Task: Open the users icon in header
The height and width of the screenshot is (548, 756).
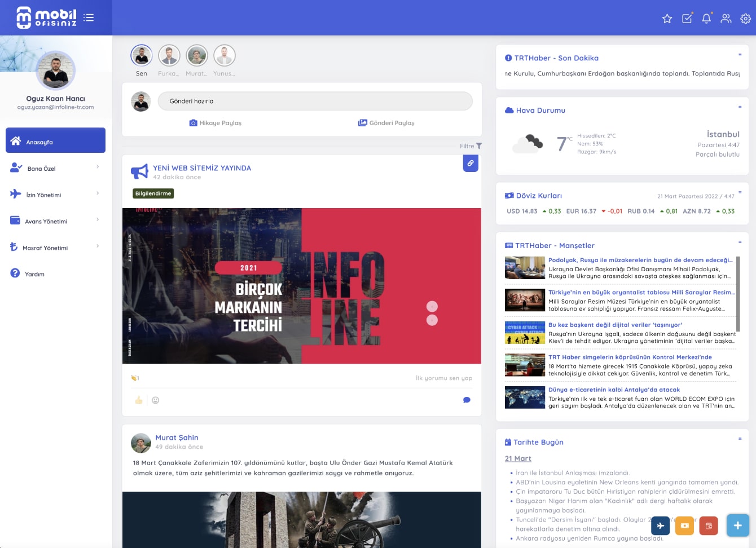Action: pos(726,19)
